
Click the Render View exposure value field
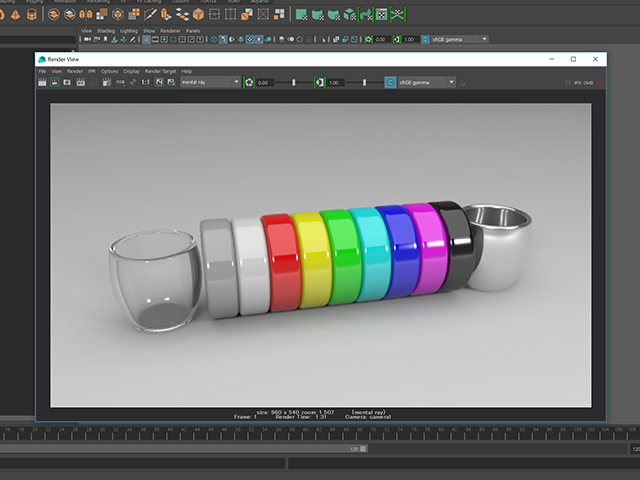[x=265, y=82]
